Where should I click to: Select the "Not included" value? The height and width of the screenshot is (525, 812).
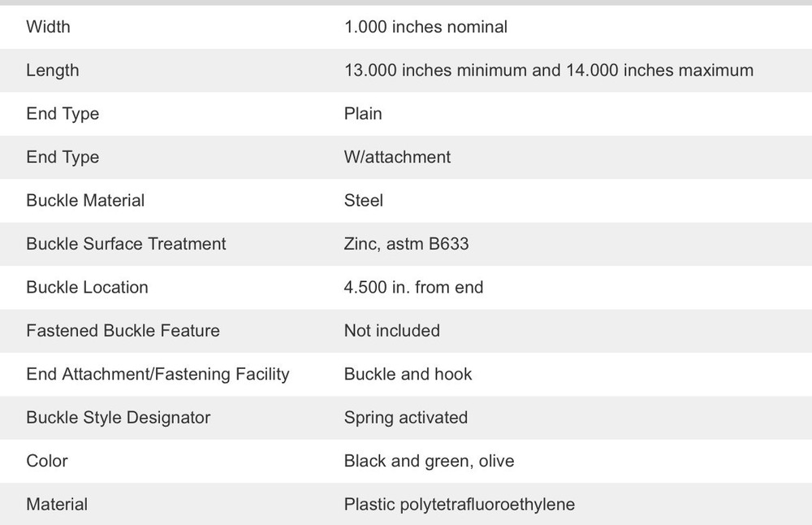pyautogui.click(x=391, y=331)
